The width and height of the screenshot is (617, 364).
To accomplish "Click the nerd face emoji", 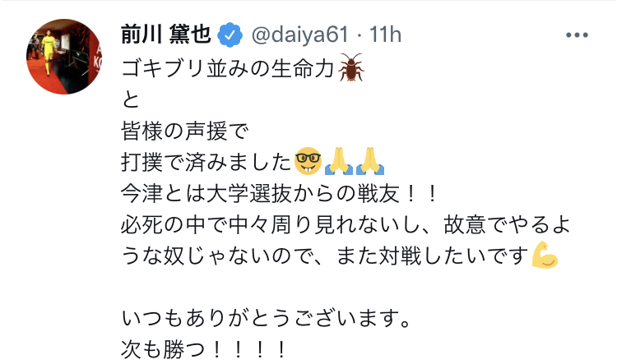I will pos(308,161).
